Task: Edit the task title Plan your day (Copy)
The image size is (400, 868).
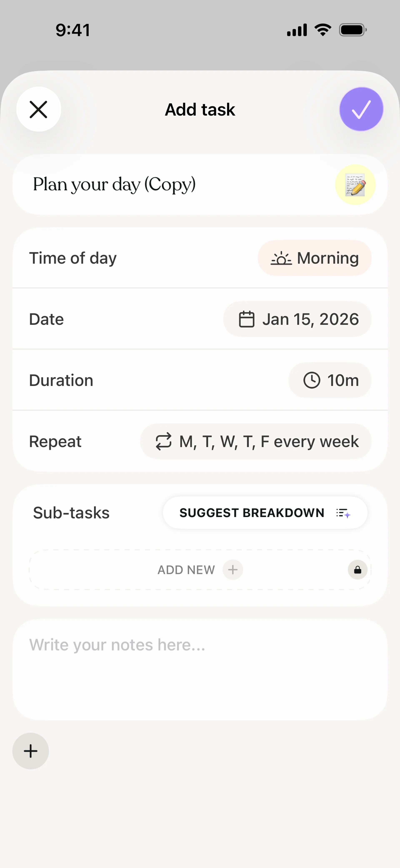Action: tap(114, 185)
